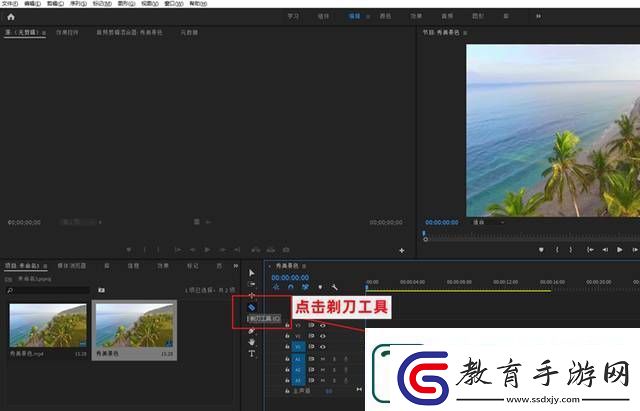Click the timeline ruler at 00:00:12:00
This screenshot has width=640, height=411.
click(506, 282)
